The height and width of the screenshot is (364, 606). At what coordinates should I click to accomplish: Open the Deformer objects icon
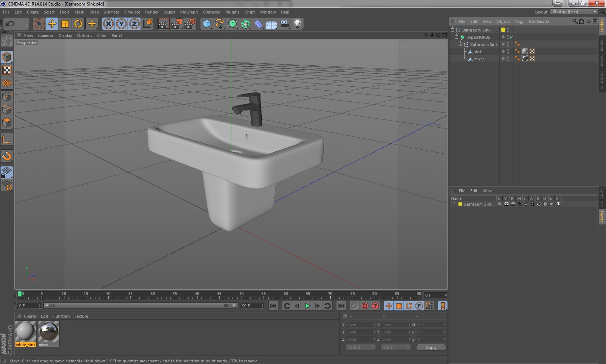point(258,24)
